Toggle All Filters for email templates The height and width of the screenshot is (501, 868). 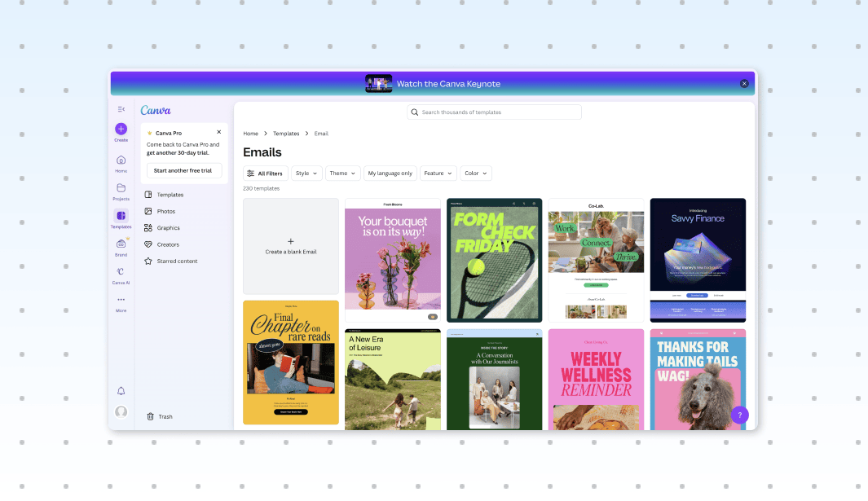[265, 173]
